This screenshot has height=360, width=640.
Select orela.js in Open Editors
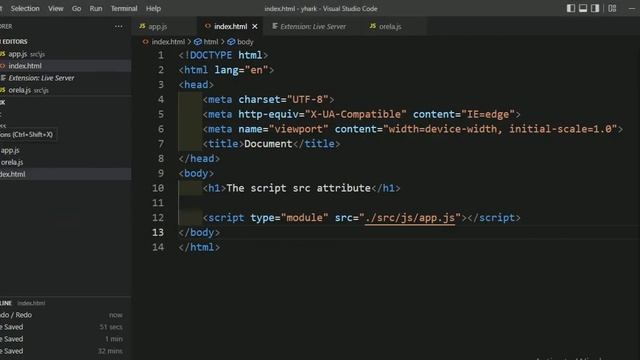coord(65,90)
